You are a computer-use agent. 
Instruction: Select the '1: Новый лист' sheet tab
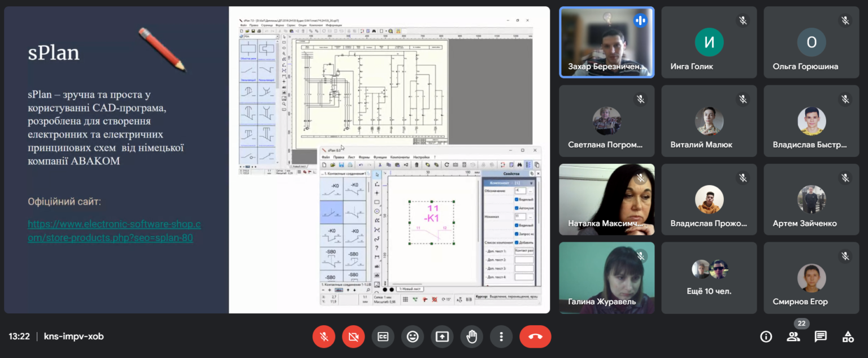pyautogui.click(x=410, y=289)
